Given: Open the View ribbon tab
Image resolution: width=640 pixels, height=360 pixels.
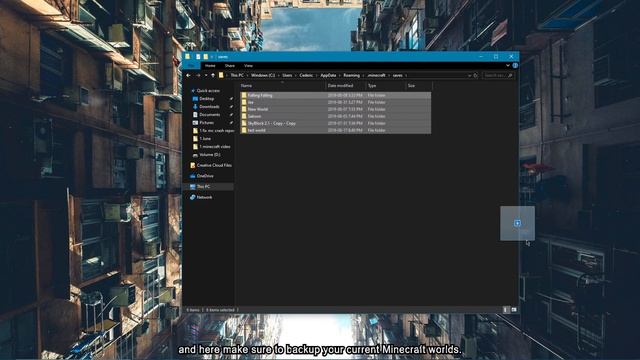Looking at the screenshot, I should click(x=248, y=65).
